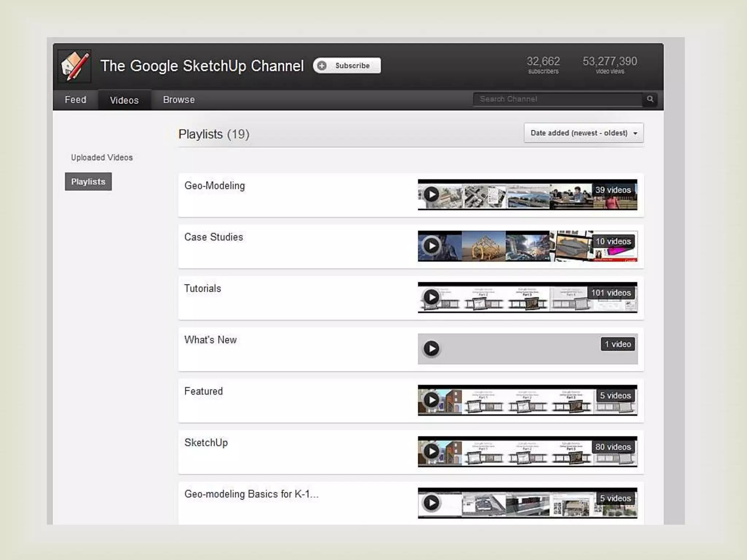The height and width of the screenshot is (560, 747).
Task: Click the search magnifier icon
Action: point(650,99)
